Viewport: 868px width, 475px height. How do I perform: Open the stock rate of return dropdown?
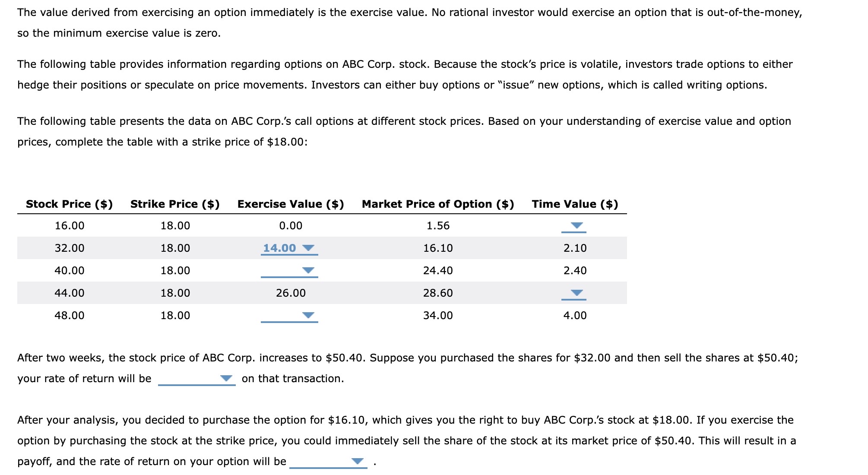[197, 379]
